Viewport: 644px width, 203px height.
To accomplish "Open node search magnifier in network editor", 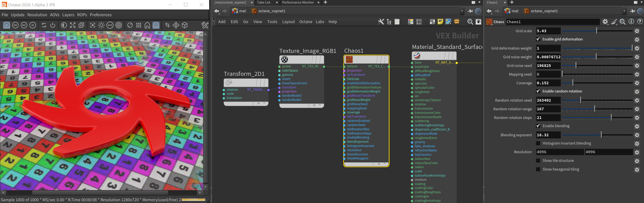I will click(470, 22).
